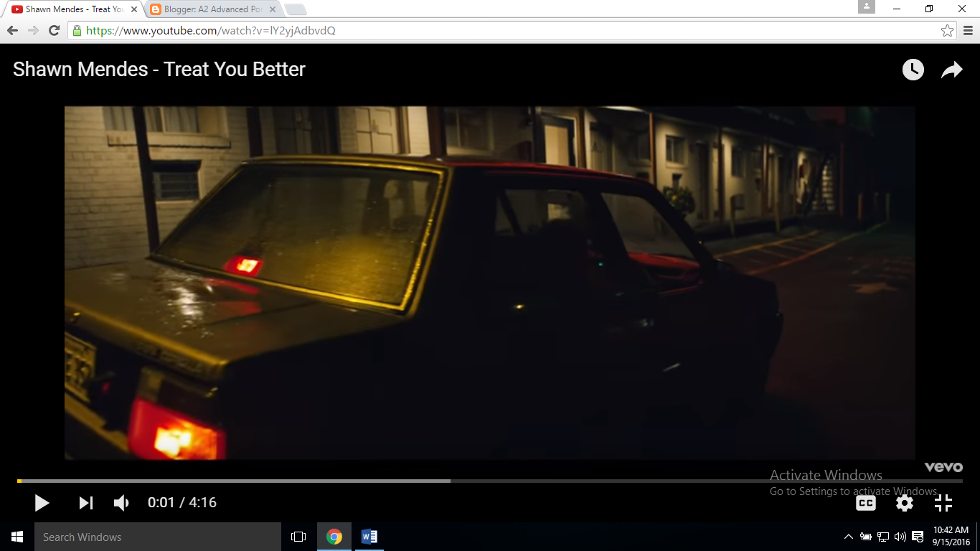This screenshot has width=980, height=551.
Task: Open video settings gear
Action: click(905, 503)
